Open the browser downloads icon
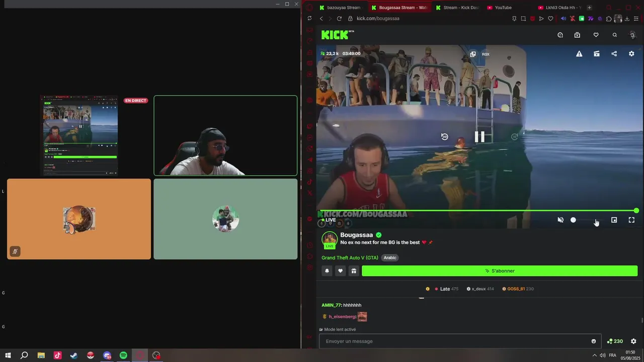The width and height of the screenshot is (644, 362). click(x=627, y=19)
